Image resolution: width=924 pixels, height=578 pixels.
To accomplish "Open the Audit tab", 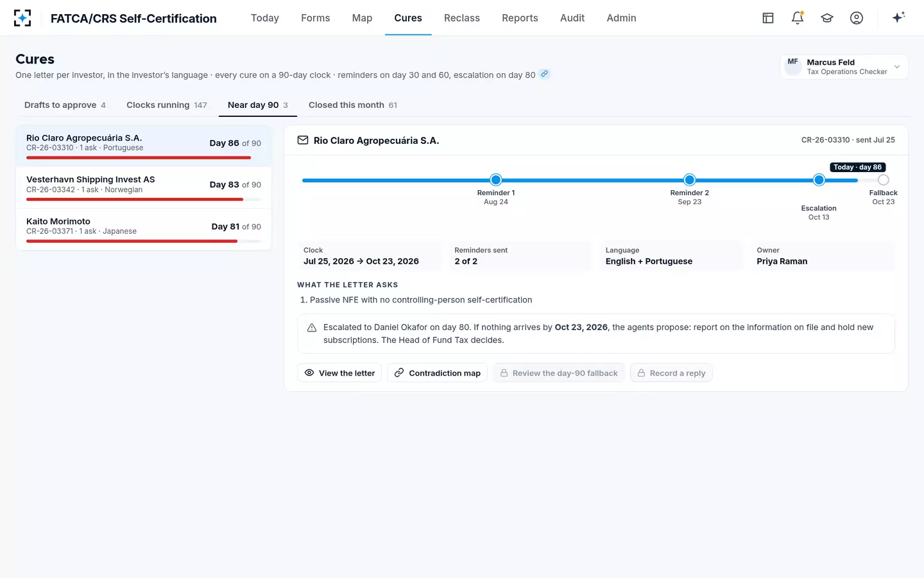I will (x=572, y=18).
